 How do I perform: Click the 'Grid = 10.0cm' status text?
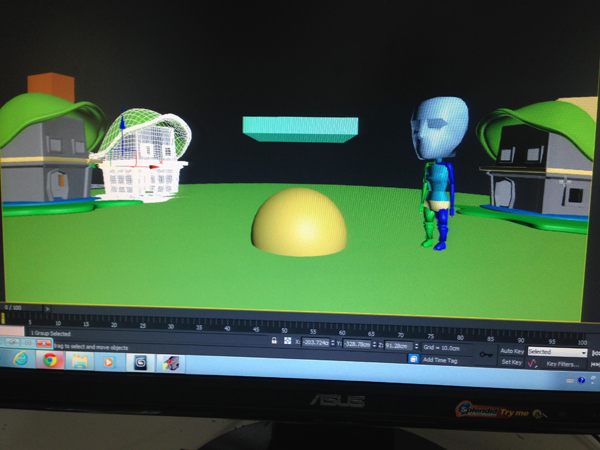pyautogui.click(x=441, y=348)
